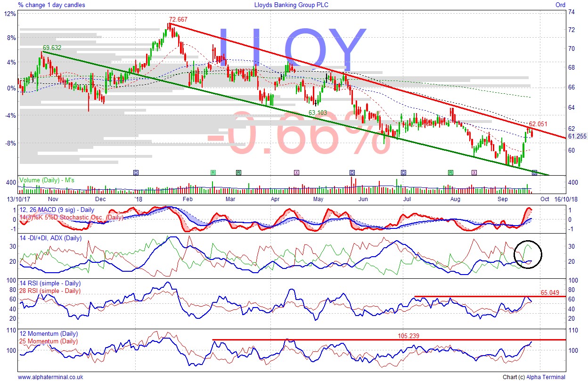Screen dimensions: 588x381
Task: Click the X event marker in mid August
Action: 474,173
